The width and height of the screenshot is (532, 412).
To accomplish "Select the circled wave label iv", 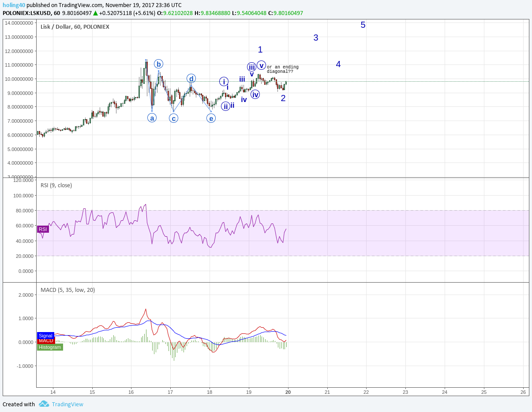I will point(255,94).
